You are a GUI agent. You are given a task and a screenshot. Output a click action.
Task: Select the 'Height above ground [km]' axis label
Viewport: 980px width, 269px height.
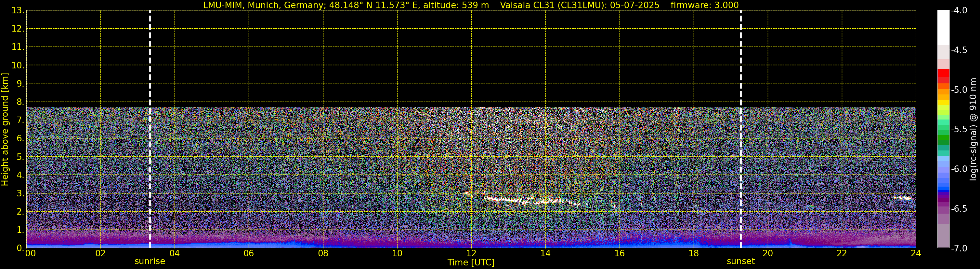(5, 130)
